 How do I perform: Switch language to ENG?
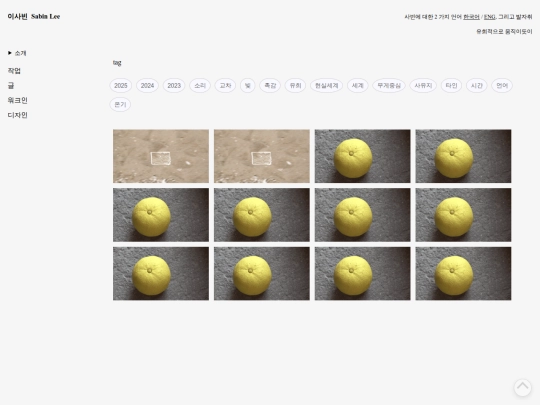[489, 17]
